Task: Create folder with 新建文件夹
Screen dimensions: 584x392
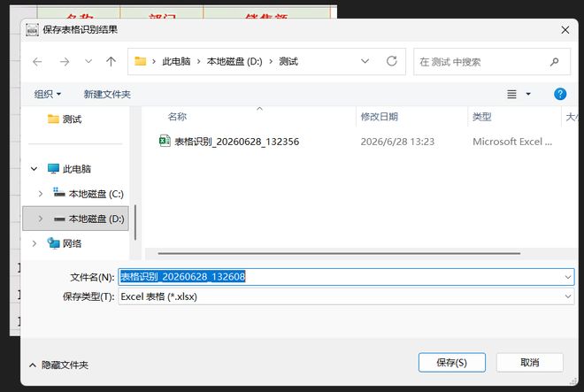Action: (x=107, y=95)
